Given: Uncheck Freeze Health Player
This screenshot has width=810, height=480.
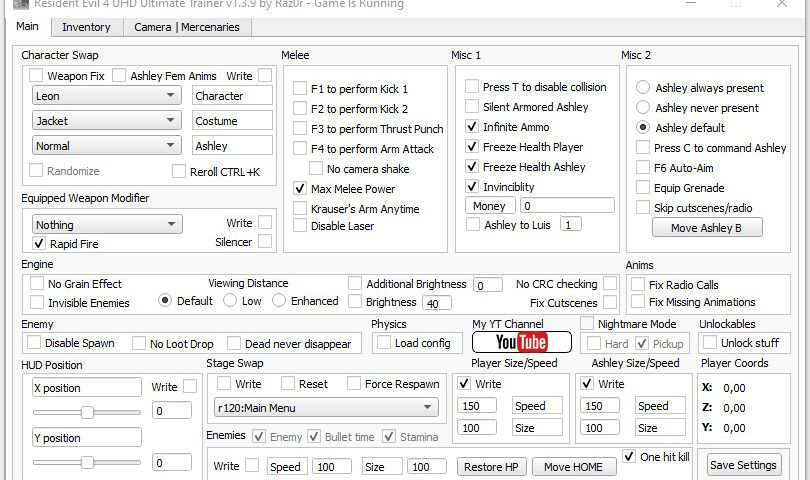Looking at the screenshot, I should tap(472, 147).
